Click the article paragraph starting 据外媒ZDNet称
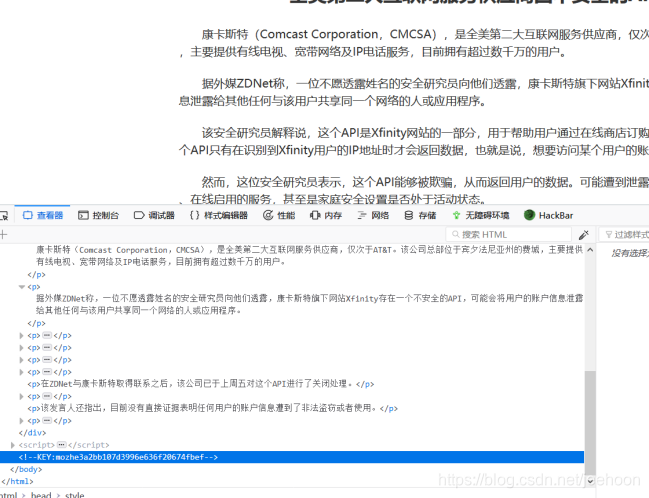This screenshot has width=649, height=498. [x=414, y=92]
